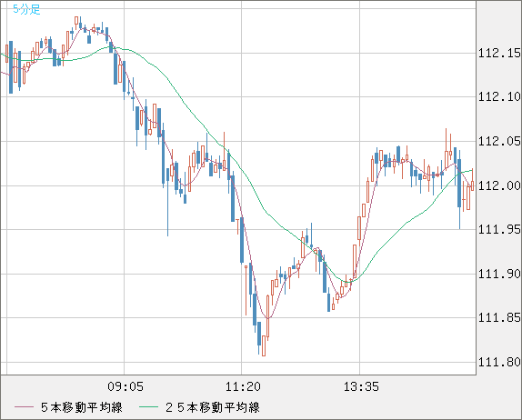The height and width of the screenshot is (420, 522).
Task: Select the 111.90 price axis label
Action: [x=498, y=274]
